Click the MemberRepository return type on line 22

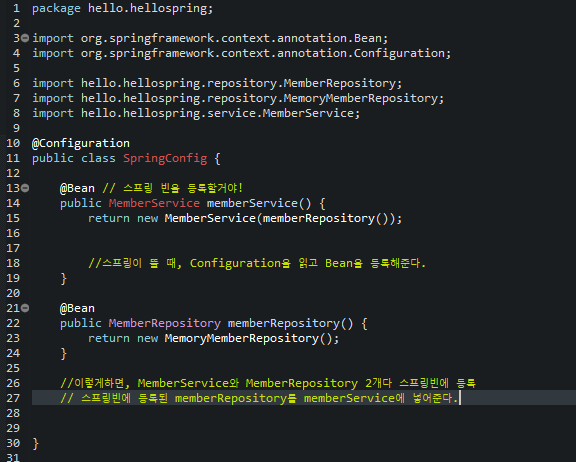165,323
